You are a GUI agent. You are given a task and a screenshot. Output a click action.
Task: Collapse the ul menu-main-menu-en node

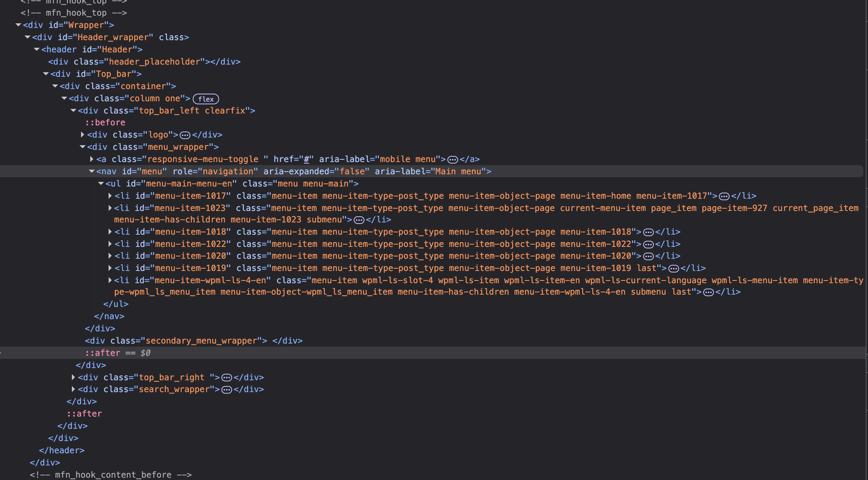pos(101,183)
